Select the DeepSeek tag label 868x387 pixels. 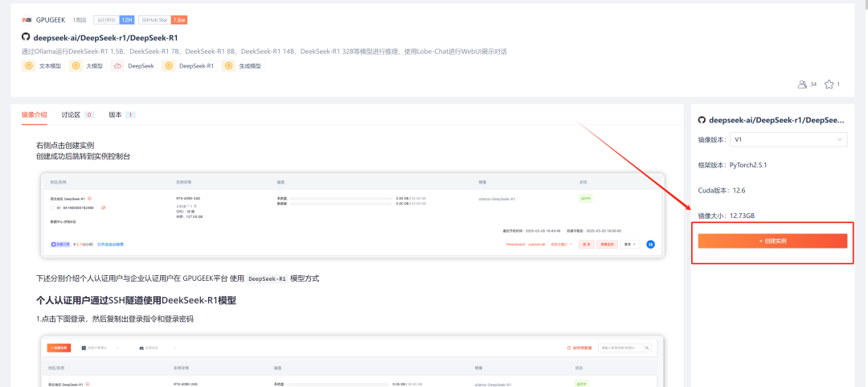coord(140,66)
